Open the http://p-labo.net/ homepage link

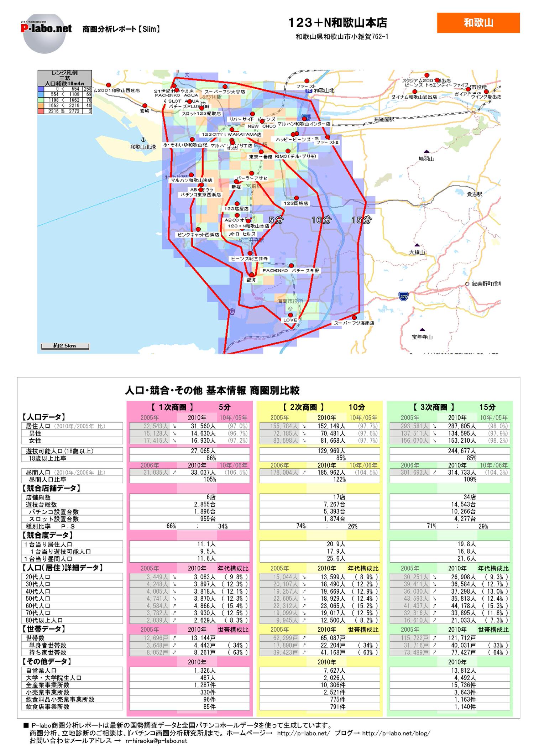coord(303,733)
